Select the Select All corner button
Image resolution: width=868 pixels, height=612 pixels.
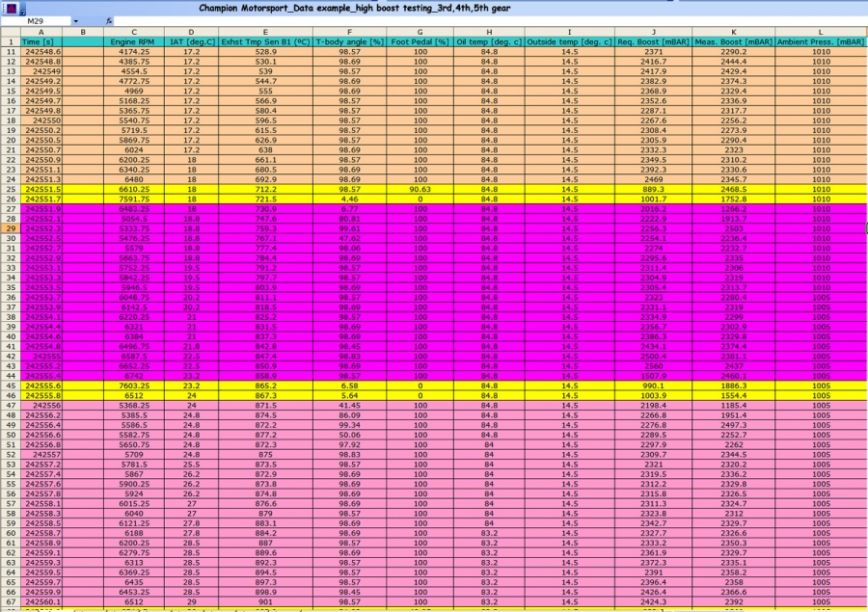[11, 32]
